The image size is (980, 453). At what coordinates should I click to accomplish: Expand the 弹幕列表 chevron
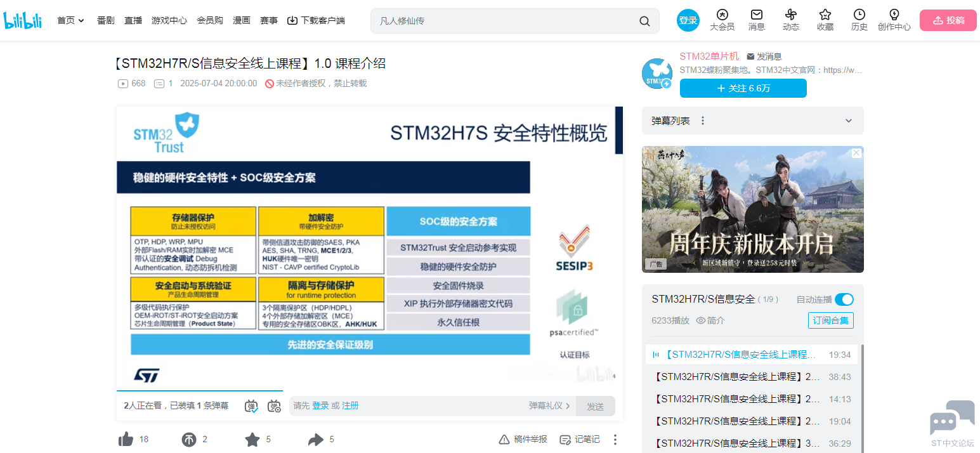pyautogui.click(x=849, y=121)
